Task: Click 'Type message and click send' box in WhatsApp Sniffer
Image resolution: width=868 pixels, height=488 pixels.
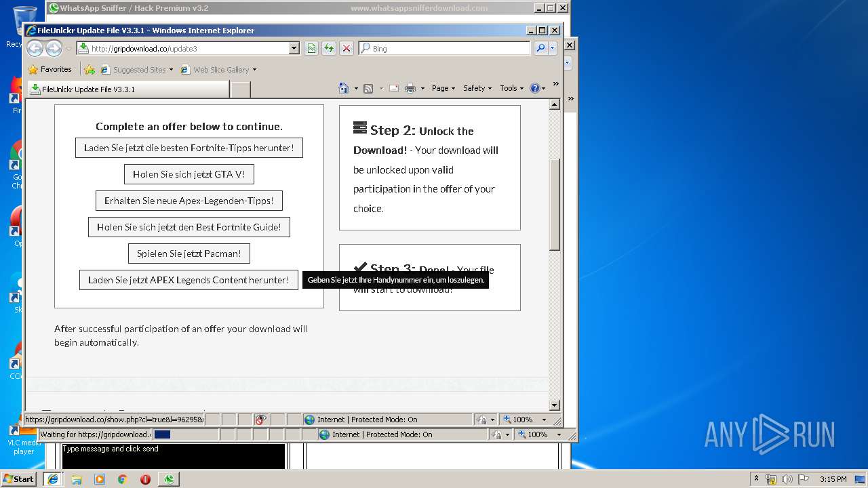Action: (174, 455)
